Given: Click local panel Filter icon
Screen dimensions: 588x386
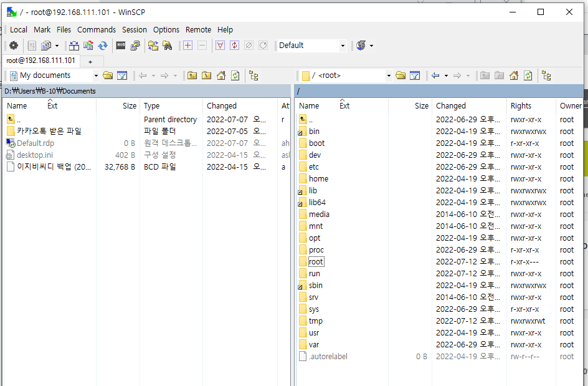Looking at the screenshot, I should [122, 75].
